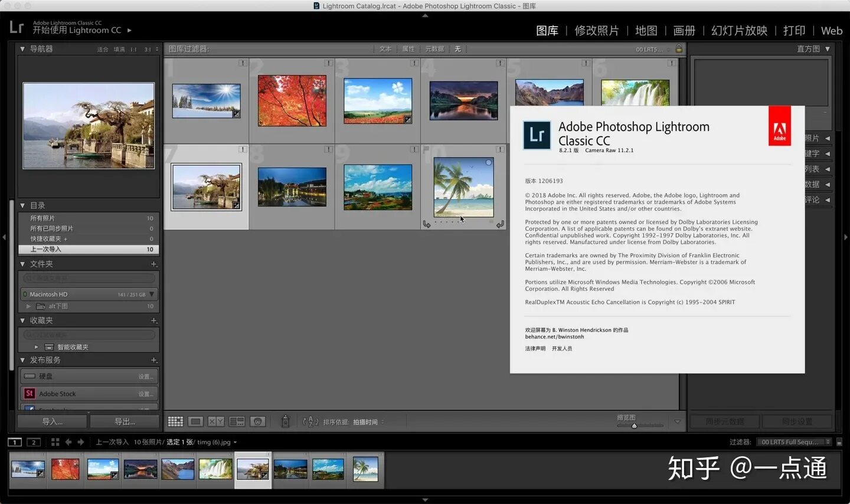Click Adobe Stock St icon
Viewport: 850px width, 504px height.
[30, 393]
